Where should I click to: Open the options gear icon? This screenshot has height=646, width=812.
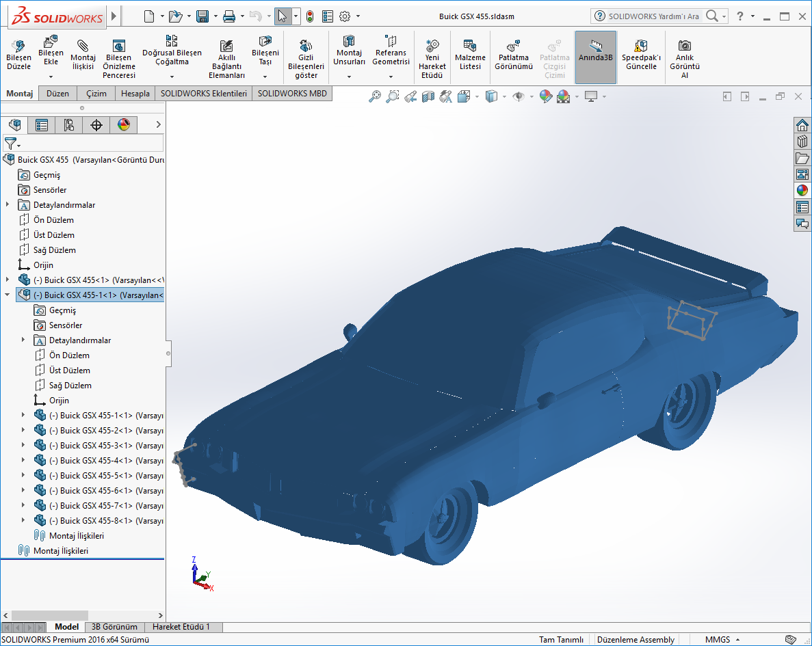coord(345,16)
